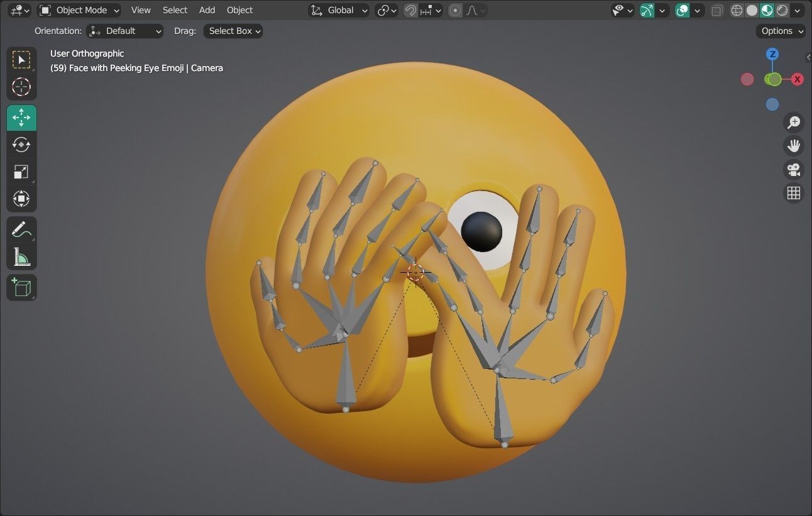This screenshot has height=516, width=812.
Task: Activate the Cursor tool
Action: (x=21, y=87)
